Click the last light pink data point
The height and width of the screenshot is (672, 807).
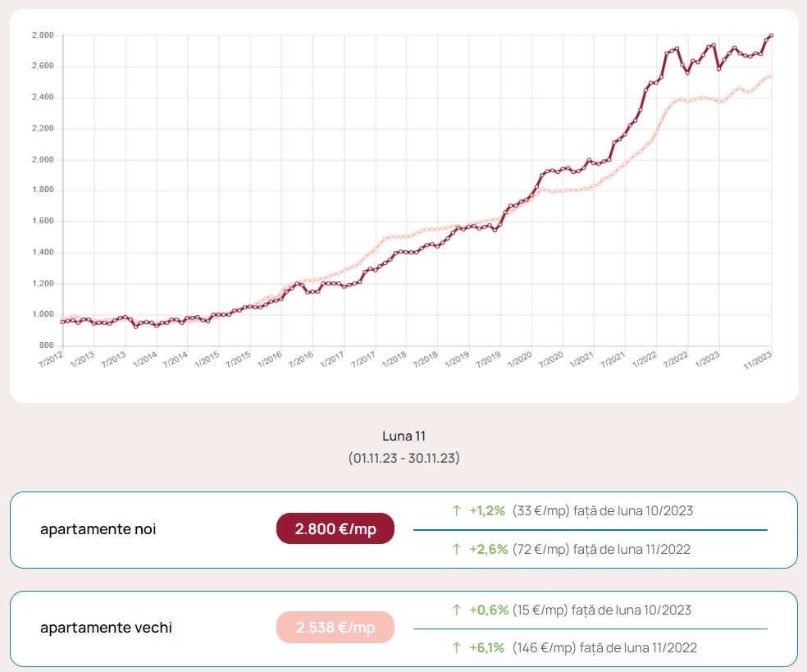(x=772, y=76)
